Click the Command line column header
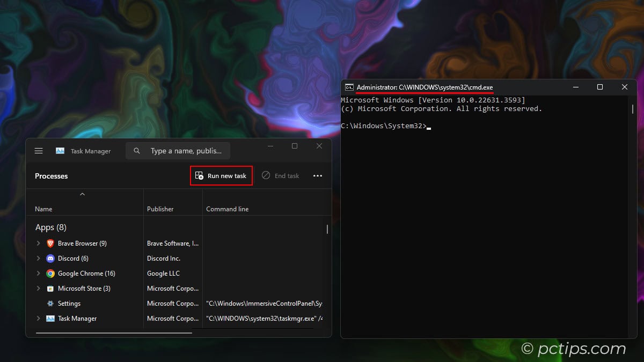The width and height of the screenshot is (644, 362). click(x=228, y=209)
